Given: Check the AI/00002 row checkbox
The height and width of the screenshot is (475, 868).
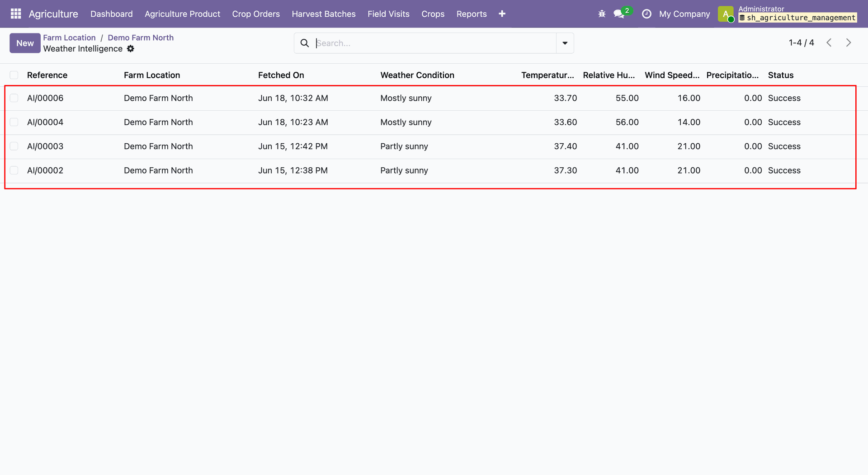Looking at the screenshot, I should tap(14, 170).
